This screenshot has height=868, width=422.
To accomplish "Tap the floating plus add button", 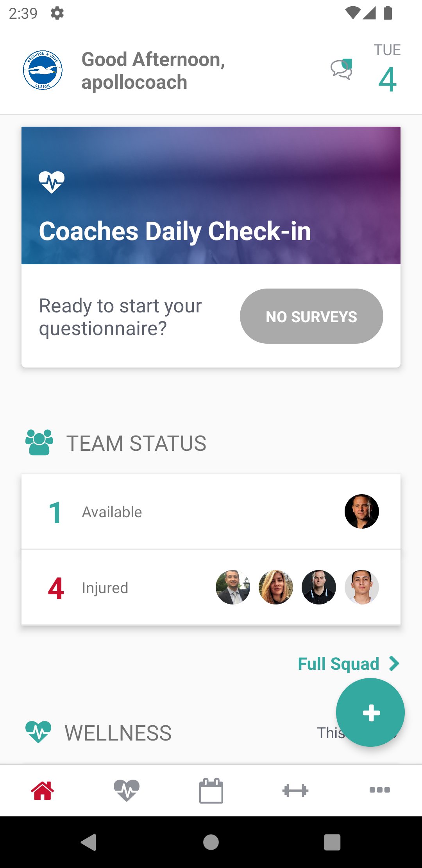I will [x=370, y=712].
